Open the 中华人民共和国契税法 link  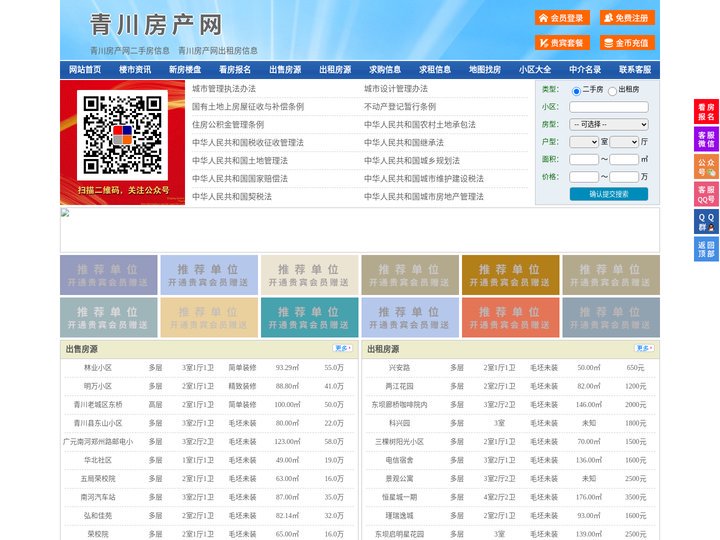click(x=232, y=197)
